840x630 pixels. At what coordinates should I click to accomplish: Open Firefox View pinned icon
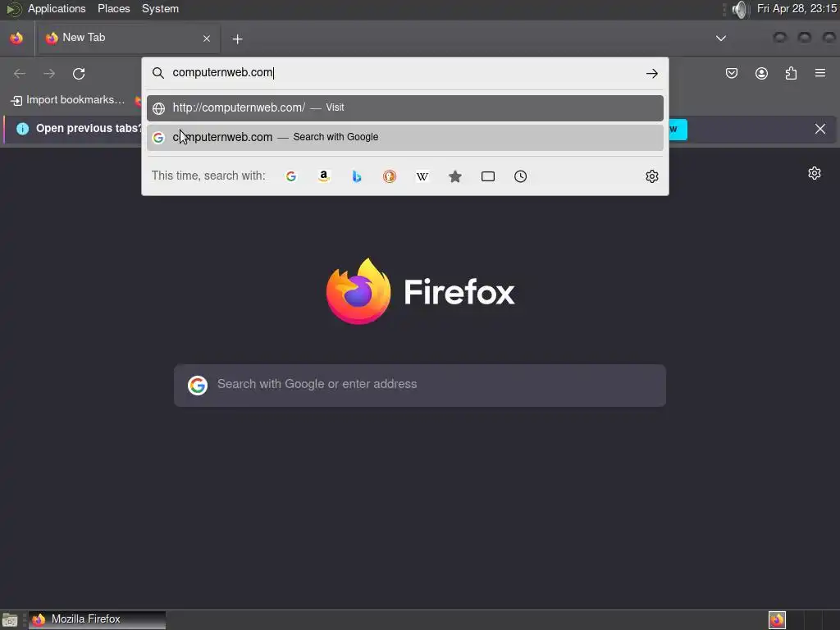click(x=16, y=38)
